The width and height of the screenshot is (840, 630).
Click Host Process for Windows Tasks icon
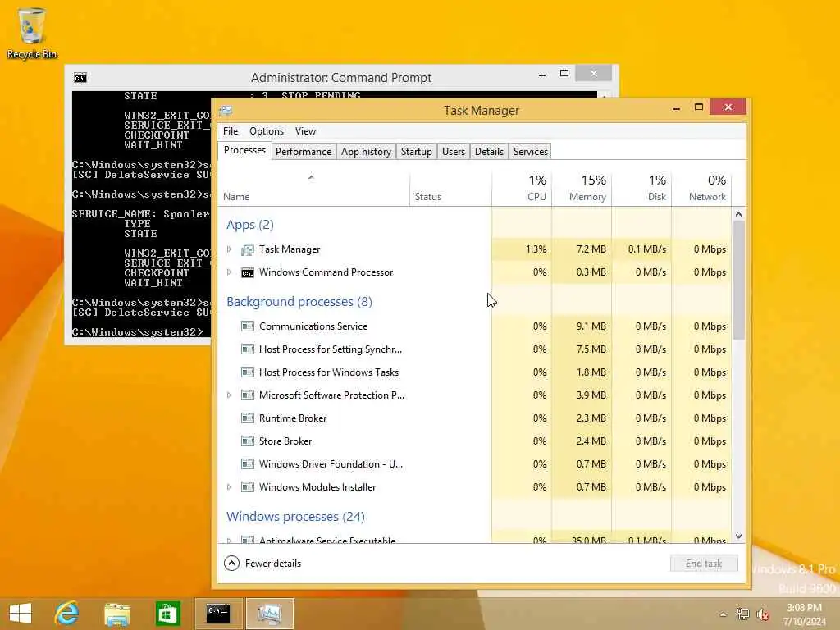point(248,372)
